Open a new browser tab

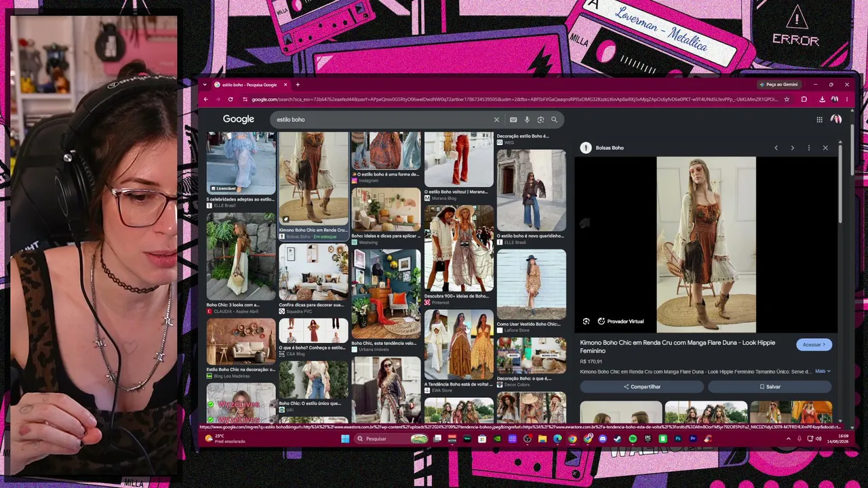[297, 85]
